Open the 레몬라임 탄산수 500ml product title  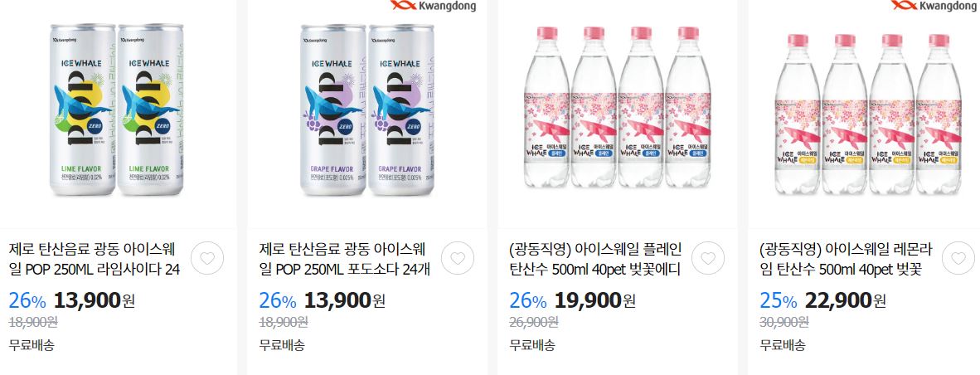[x=845, y=260]
